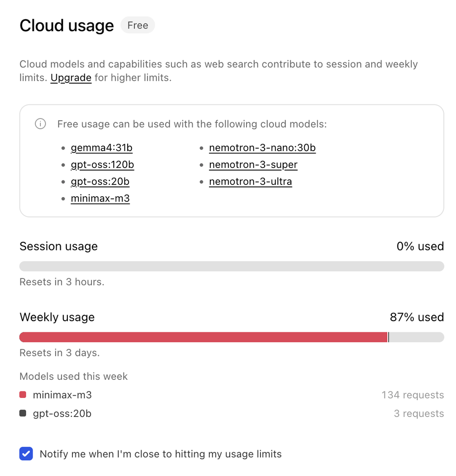Click the notify me usage limits label
This screenshot has width=456, height=476.
click(x=161, y=454)
